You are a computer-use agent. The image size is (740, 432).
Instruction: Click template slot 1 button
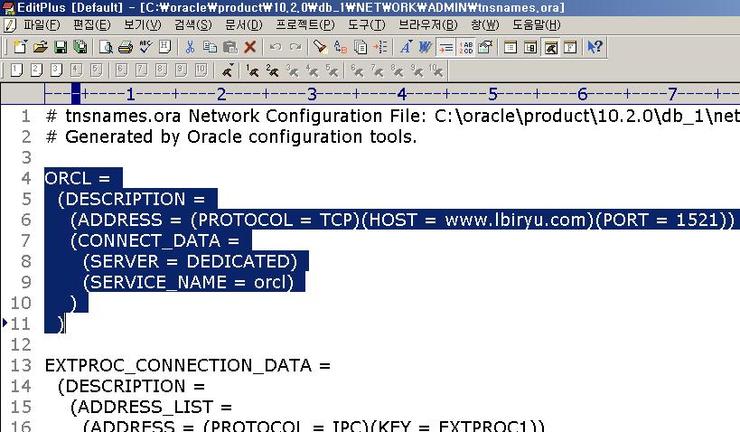point(16,71)
